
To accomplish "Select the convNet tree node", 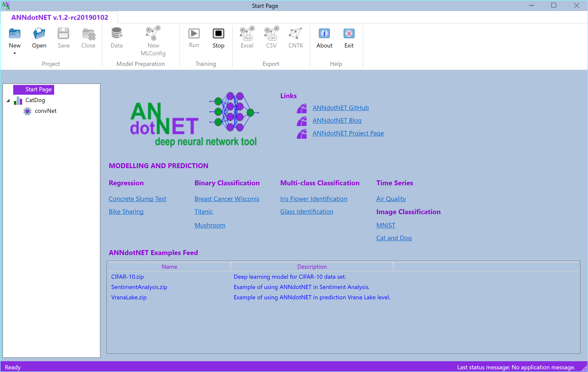I will pos(45,110).
